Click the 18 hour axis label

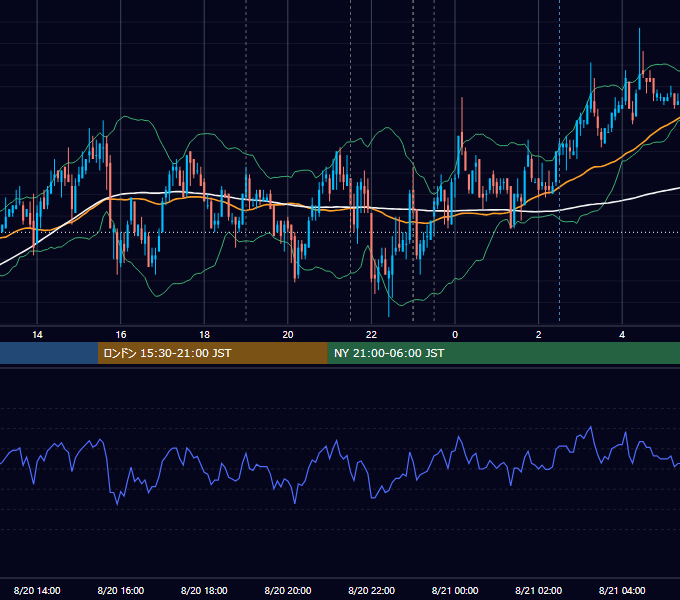click(204, 335)
